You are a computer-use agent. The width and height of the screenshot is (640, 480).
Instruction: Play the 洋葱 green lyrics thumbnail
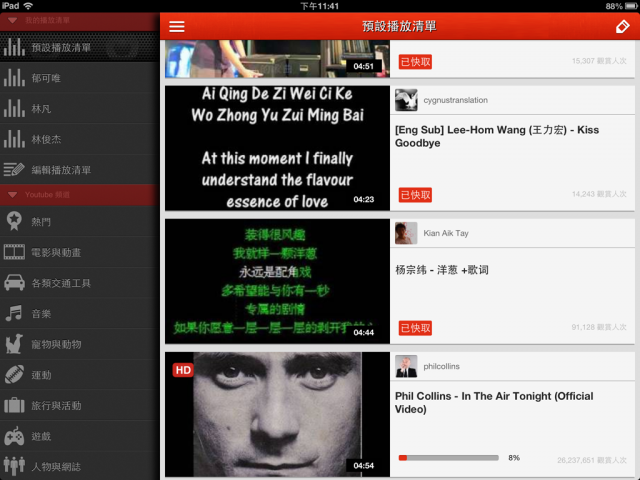[277, 281]
